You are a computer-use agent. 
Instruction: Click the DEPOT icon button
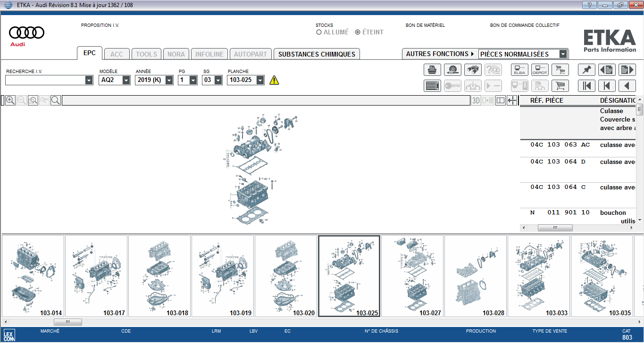[x=540, y=70]
